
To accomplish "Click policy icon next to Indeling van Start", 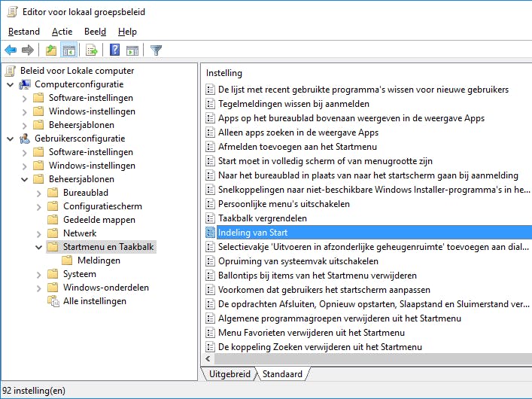I will click(211, 233).
